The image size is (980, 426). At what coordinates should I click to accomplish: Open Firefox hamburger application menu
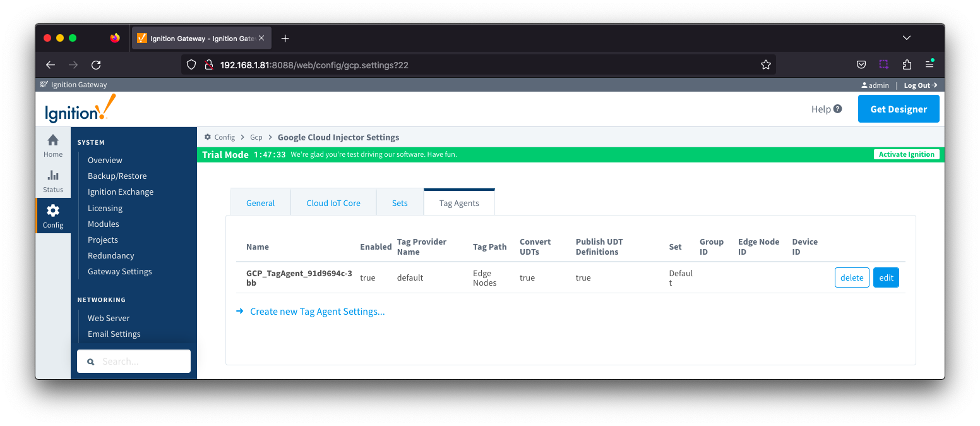point(929,64)
